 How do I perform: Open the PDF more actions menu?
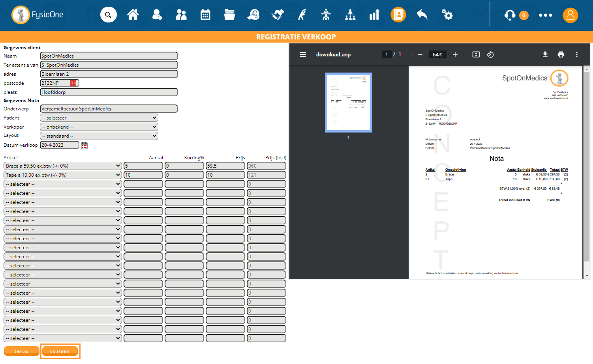576,54
